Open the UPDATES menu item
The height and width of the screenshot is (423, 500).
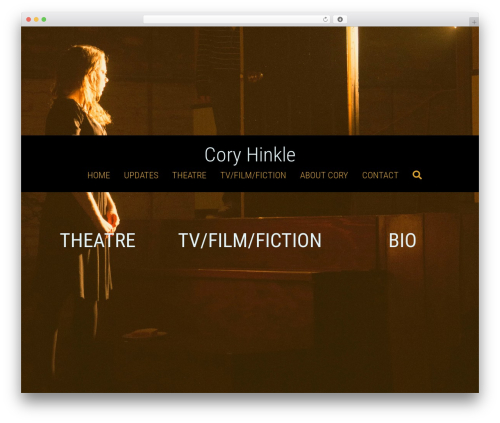(141, 175)
